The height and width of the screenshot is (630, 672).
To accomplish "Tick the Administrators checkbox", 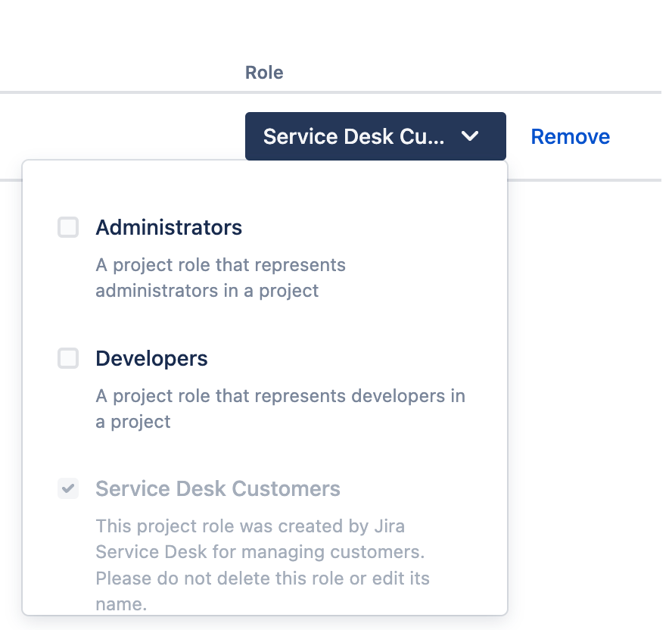I will (68, 227).
